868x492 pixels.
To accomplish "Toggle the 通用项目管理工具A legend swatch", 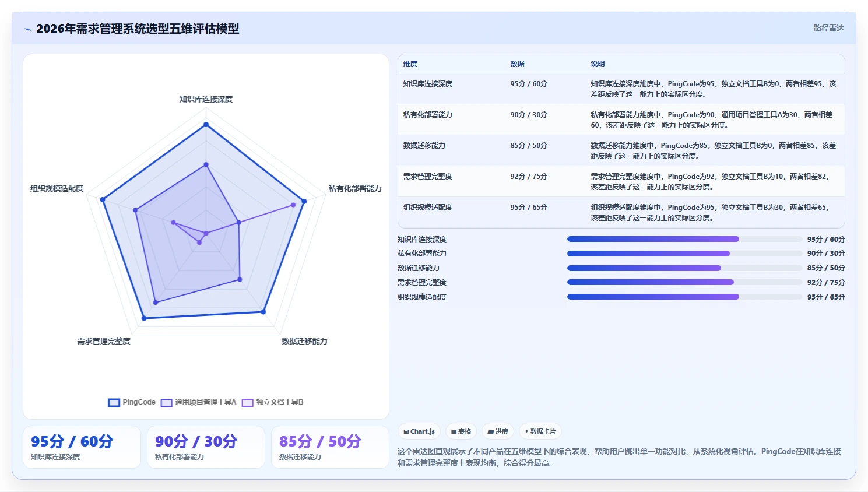I will point(166,402).
